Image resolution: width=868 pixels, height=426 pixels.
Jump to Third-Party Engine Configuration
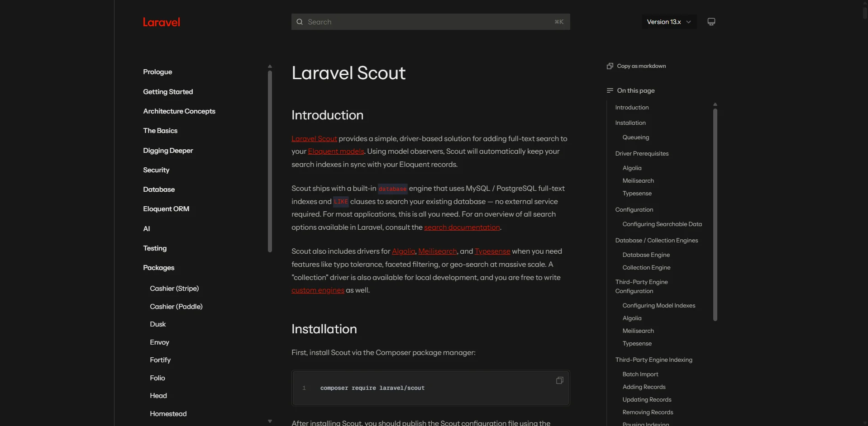pyautogui.click(x=641, y=287)
